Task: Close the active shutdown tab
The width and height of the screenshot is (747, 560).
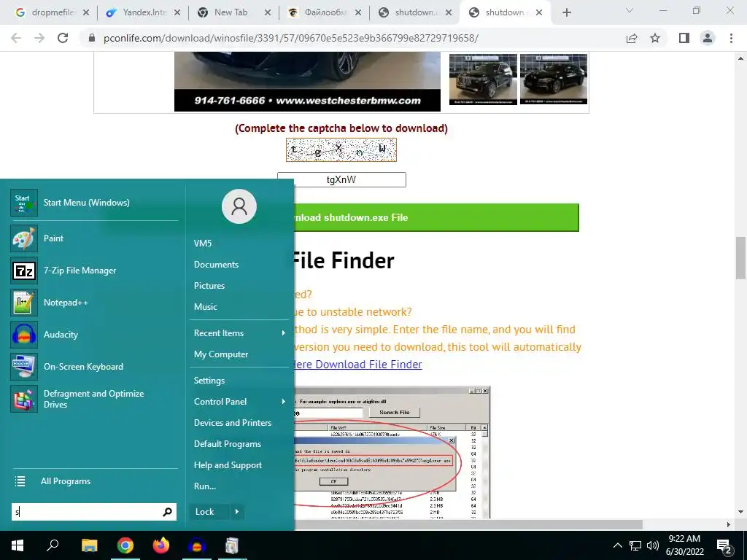Action: coord(539,13)
